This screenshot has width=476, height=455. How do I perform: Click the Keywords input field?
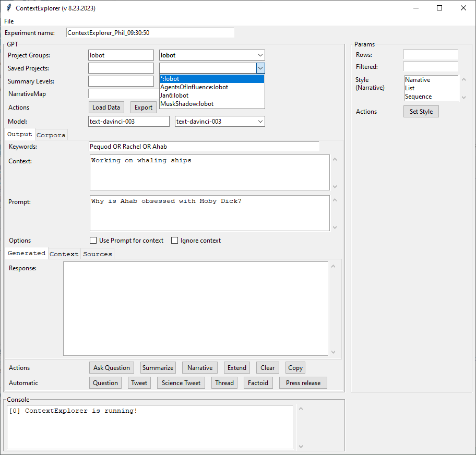[x=204, y=147]
